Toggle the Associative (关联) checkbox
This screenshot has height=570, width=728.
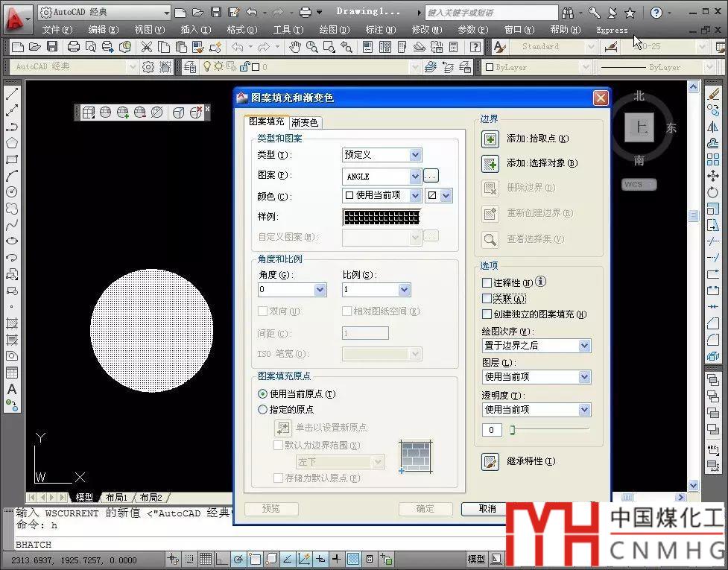487,299
